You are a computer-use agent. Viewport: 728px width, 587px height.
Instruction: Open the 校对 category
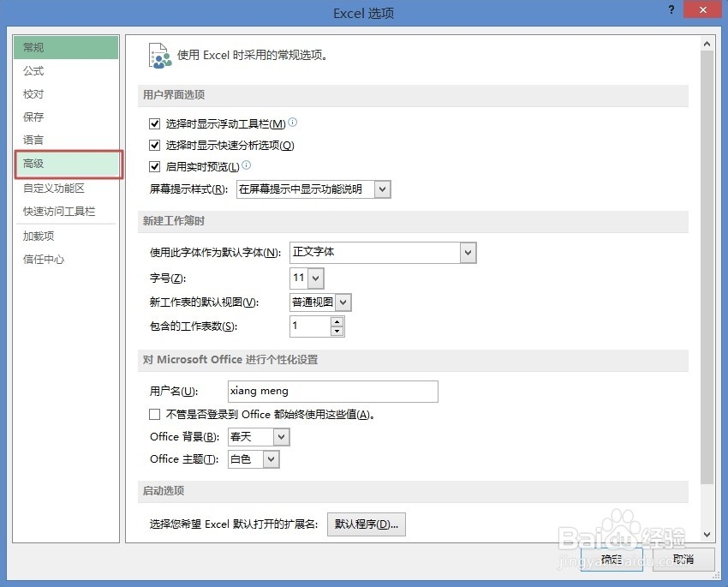pyautogui.click(x=66, y=94)
